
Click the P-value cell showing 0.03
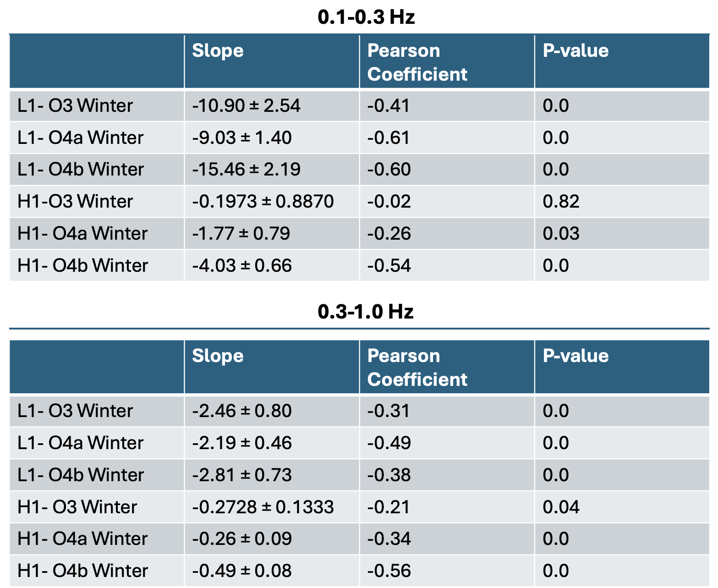tap(561, 234)
